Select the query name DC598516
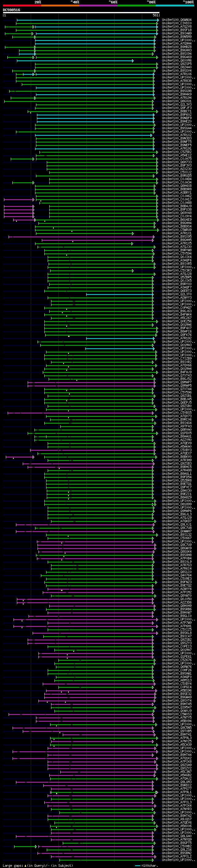Screen dimensions: 197x868 [x=11, y=10]
